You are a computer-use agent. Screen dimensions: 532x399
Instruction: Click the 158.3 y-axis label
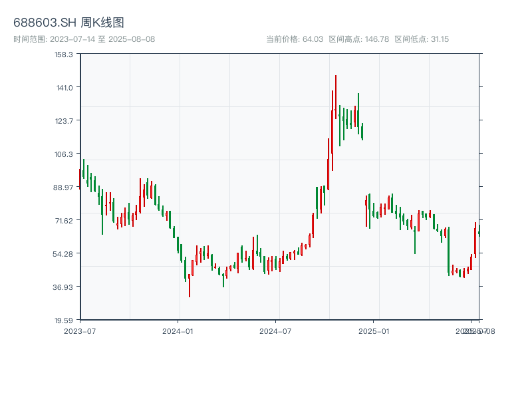click(64, 55)
